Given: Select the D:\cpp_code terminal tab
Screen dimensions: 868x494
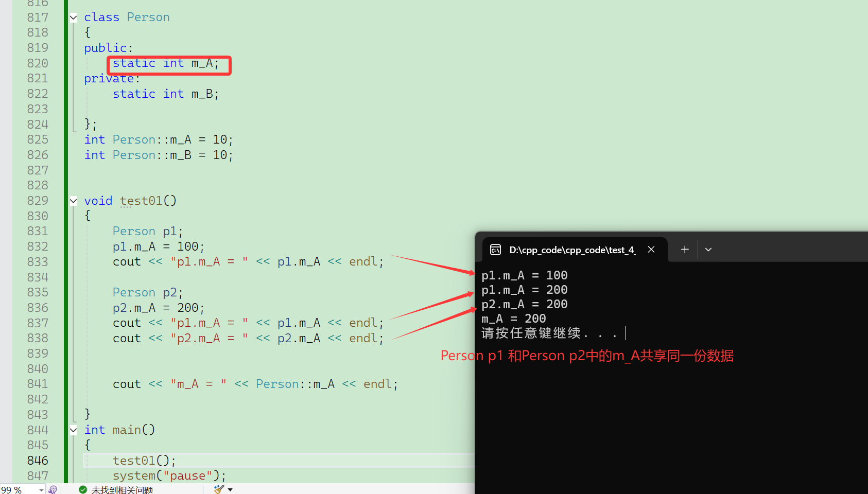Looking at the screenshot, I should pyautogui.click(x=575, y=250).
